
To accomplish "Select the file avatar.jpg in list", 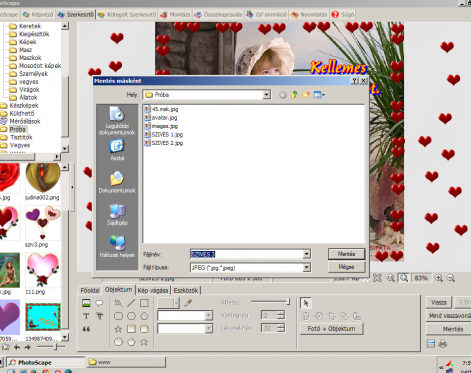I will 161,118.
